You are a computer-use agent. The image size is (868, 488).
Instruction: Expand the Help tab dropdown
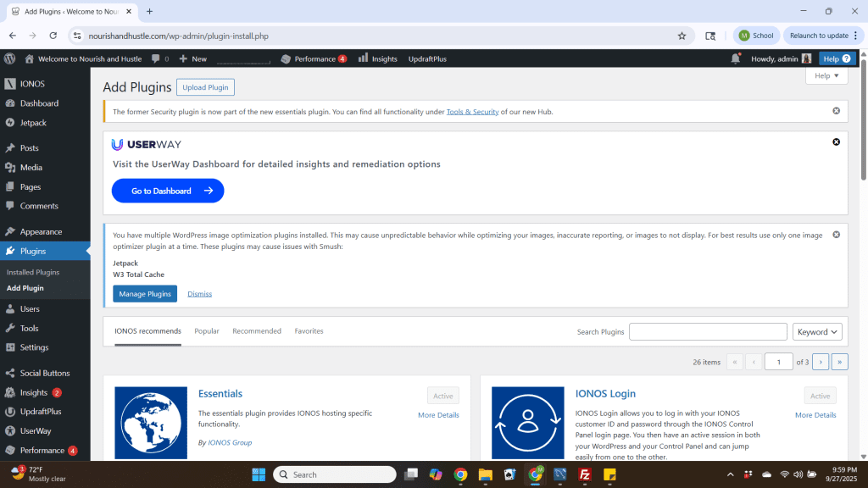[826, 75]
